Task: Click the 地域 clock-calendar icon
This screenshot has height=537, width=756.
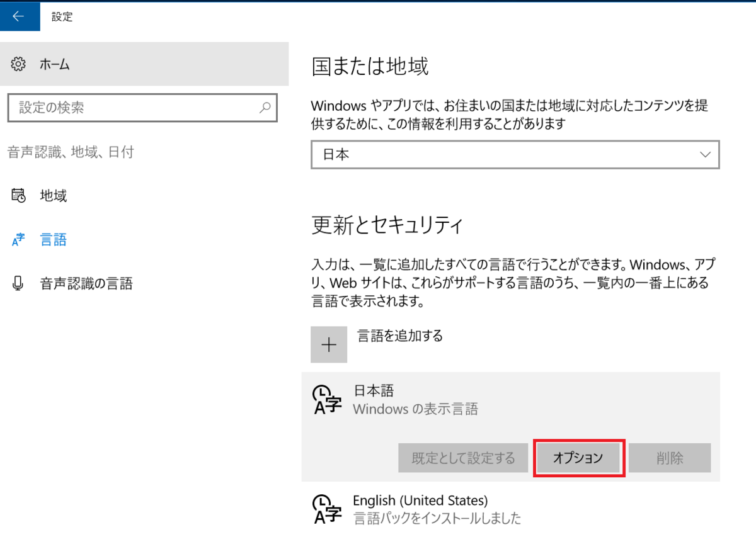Action: [x=19, y=196]
